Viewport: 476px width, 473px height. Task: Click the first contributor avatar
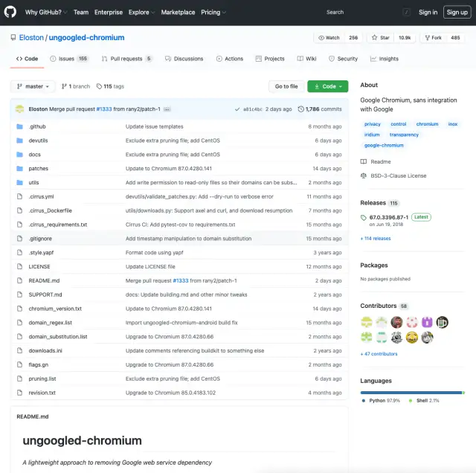pos(367,322)
